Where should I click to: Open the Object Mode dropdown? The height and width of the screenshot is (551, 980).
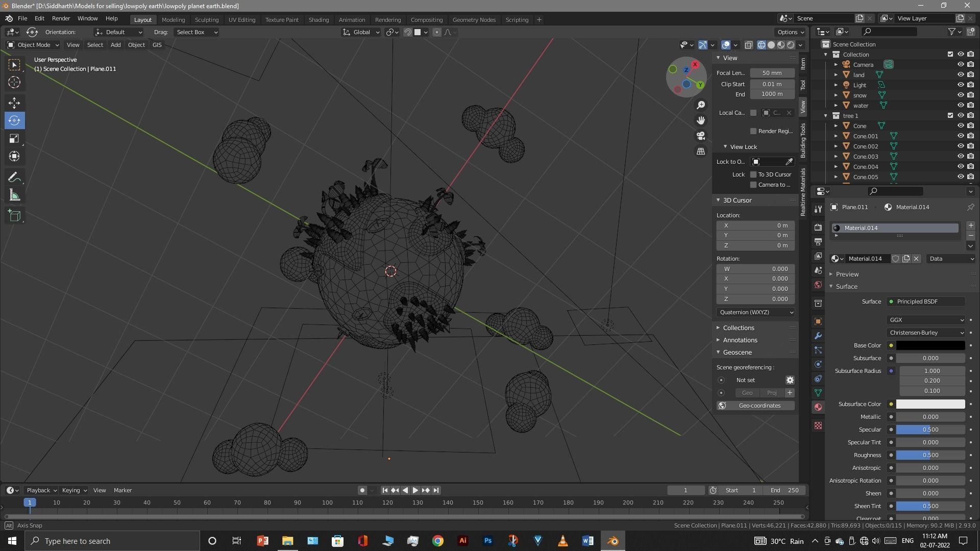33,45
